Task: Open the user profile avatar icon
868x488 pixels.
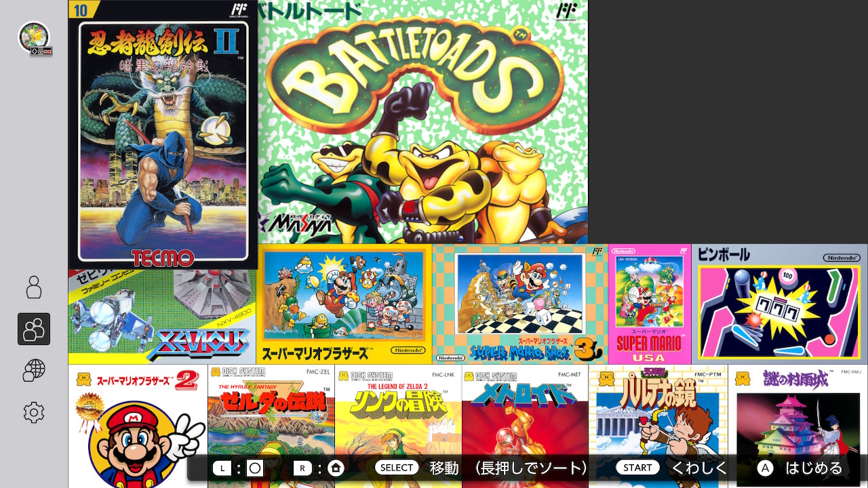Action: click(x=34, y=37)
